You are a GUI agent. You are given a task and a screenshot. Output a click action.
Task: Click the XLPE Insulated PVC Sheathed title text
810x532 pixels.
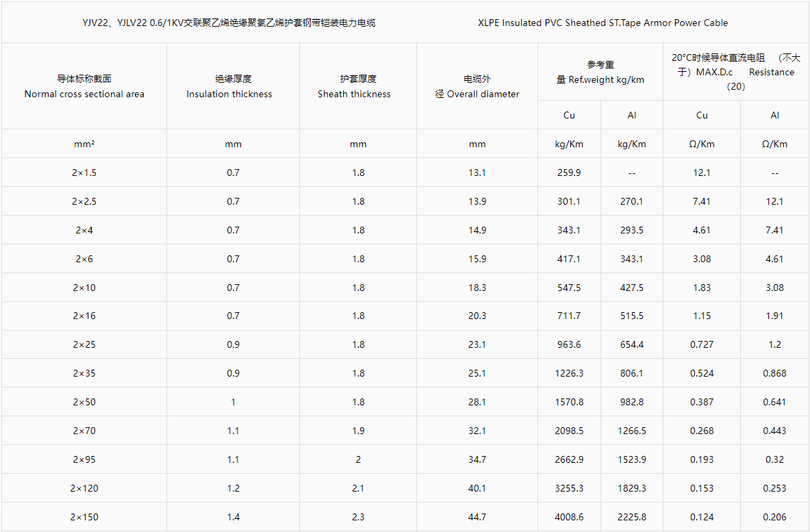coord(603,23)
